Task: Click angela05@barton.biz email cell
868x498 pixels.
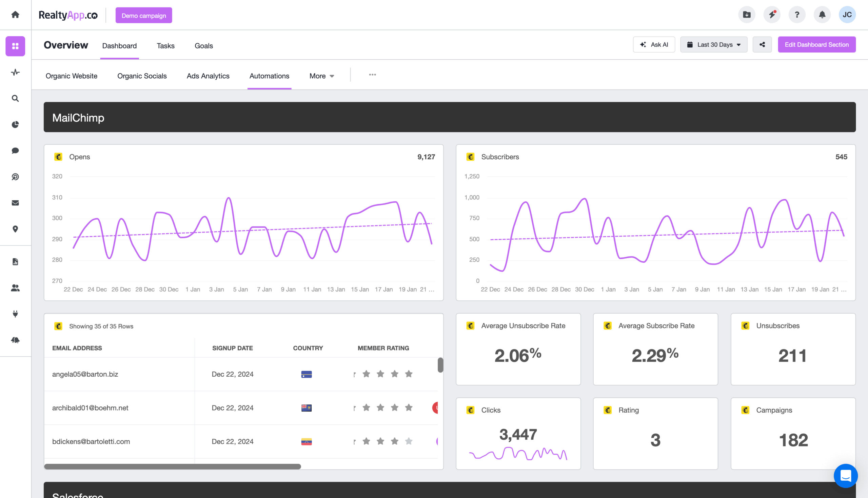Action: (x=85, y=374)
